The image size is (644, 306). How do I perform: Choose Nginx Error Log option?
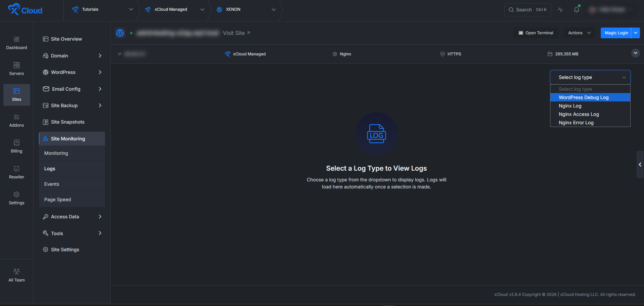tap(590, 123)
